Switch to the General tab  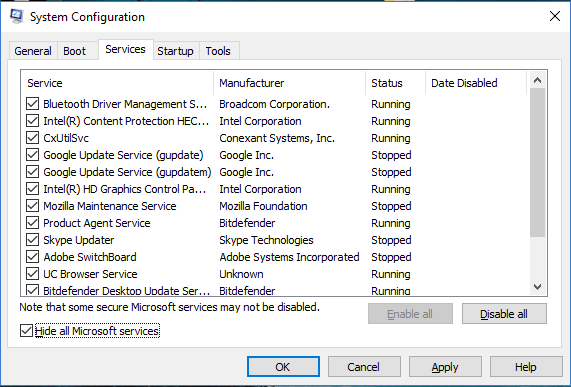click(33, 51)
